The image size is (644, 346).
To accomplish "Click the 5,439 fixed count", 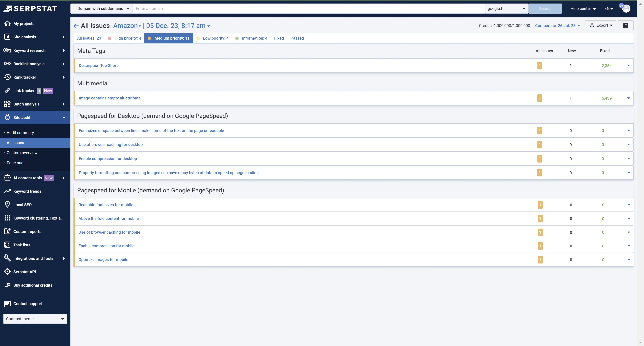I will tap(606, 98).
